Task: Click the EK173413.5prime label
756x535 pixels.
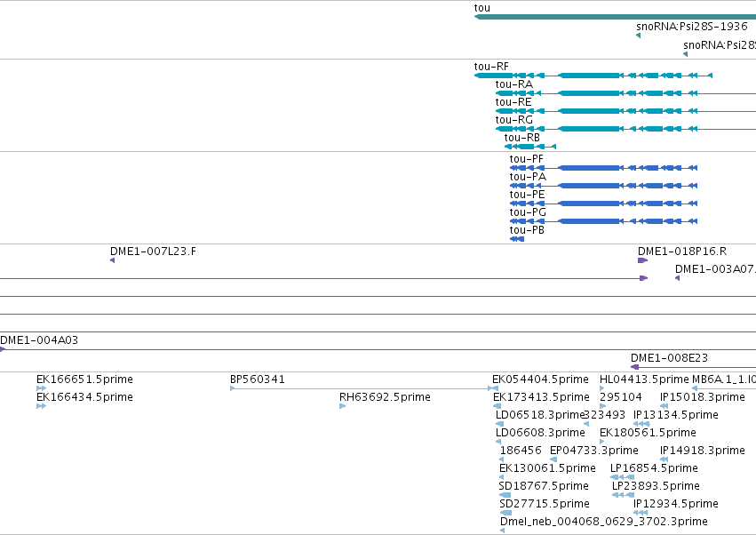Action: tap(541, 397)
